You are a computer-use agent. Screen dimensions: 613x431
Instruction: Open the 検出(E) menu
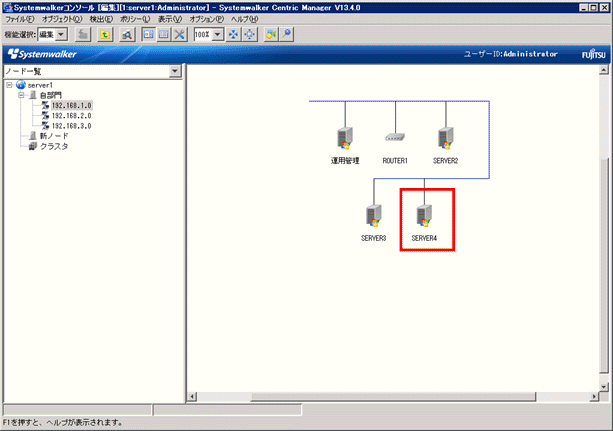101,19
